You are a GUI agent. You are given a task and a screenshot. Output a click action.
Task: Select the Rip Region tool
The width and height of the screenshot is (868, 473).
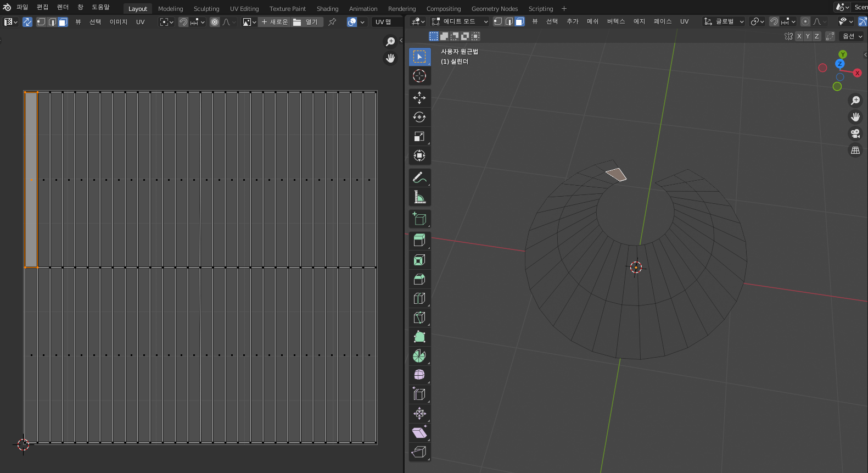[419, 452]
